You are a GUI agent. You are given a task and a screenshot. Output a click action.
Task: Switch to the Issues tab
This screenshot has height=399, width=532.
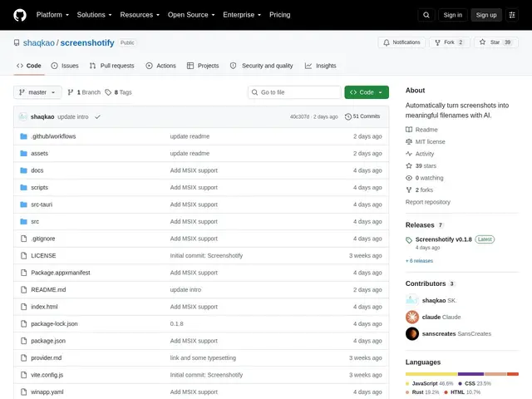pyautogui.click(x=65, y=66)
